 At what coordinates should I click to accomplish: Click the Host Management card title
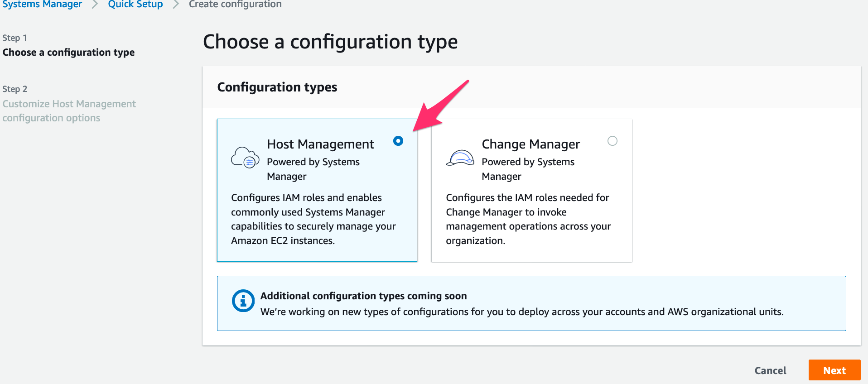click(320, 144)
